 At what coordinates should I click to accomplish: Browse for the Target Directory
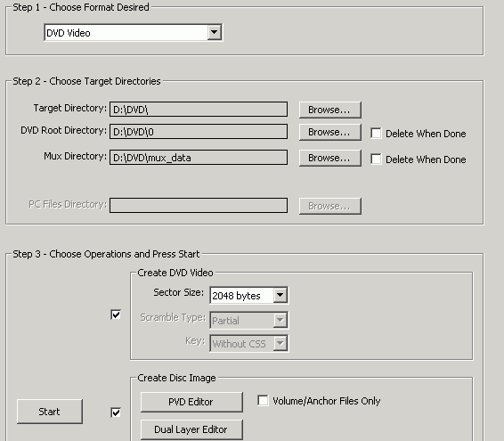pos(329,110)
